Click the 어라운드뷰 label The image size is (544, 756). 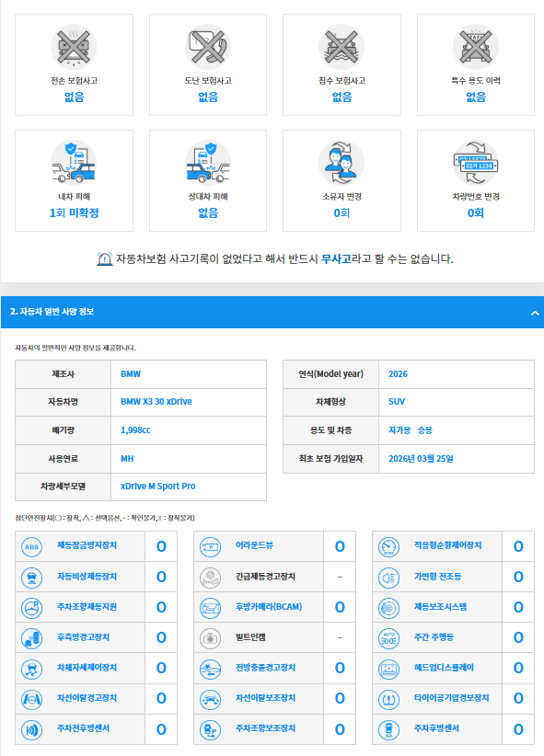pyautogui.click(x=254, y=545)
